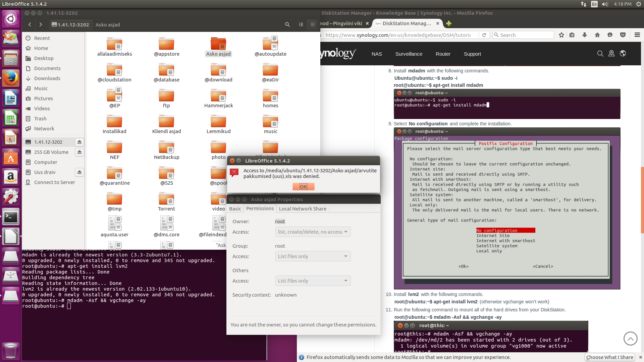Open Connect to Server sidebar entry
This screenshot has width=644, height=362.
point(54,182)
